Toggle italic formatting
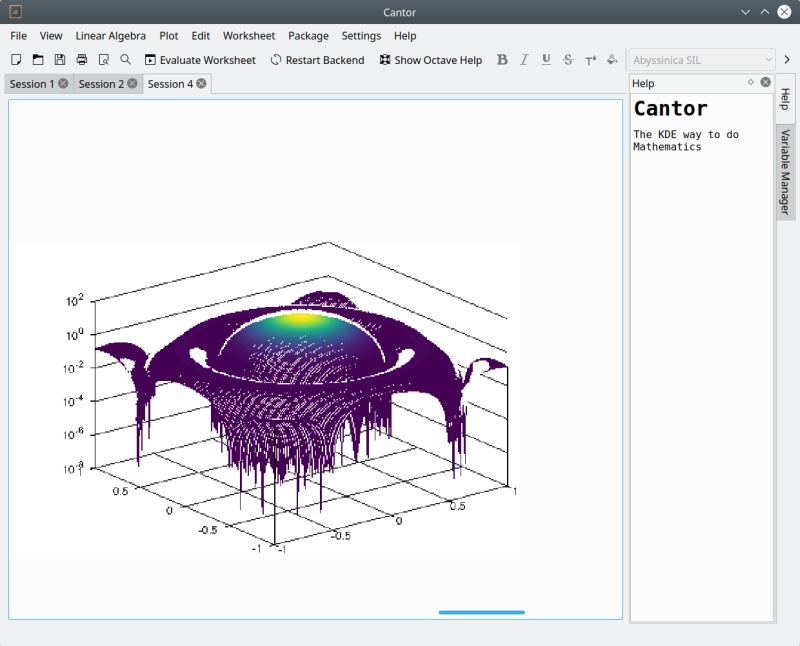800x646 pixels. pos(524,60)
